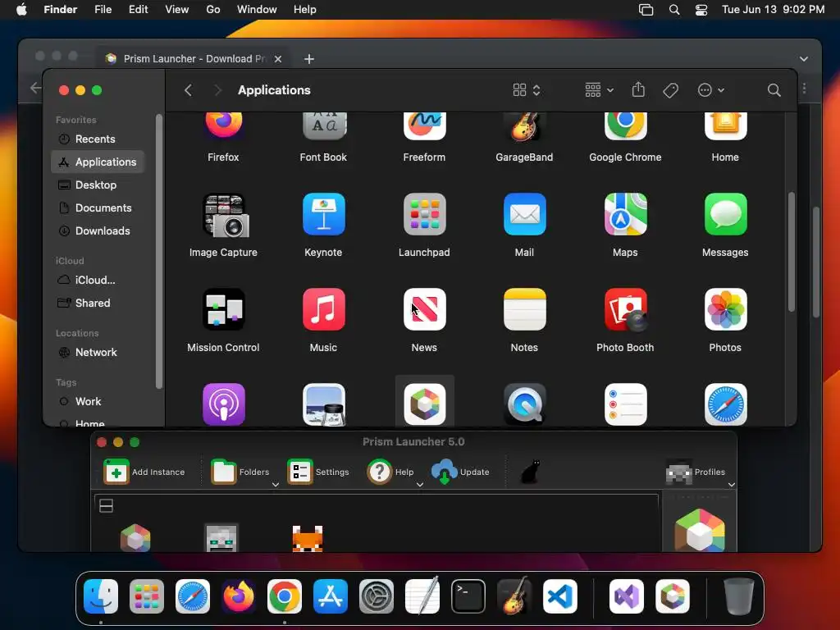Viewport: 840px width, 630px height.
Task: Open Control Center in menu bar
Action: 701,10
